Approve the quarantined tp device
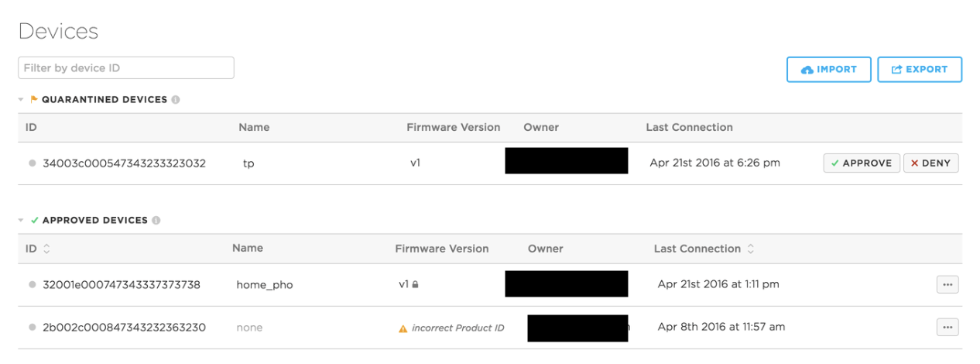 point(861,163)
